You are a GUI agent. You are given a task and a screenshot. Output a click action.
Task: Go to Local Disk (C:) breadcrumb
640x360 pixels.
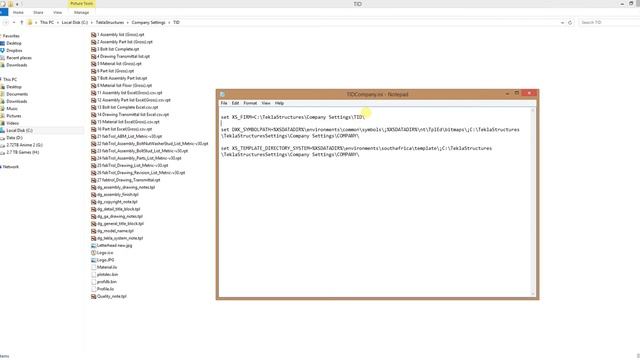coord(75,22)
